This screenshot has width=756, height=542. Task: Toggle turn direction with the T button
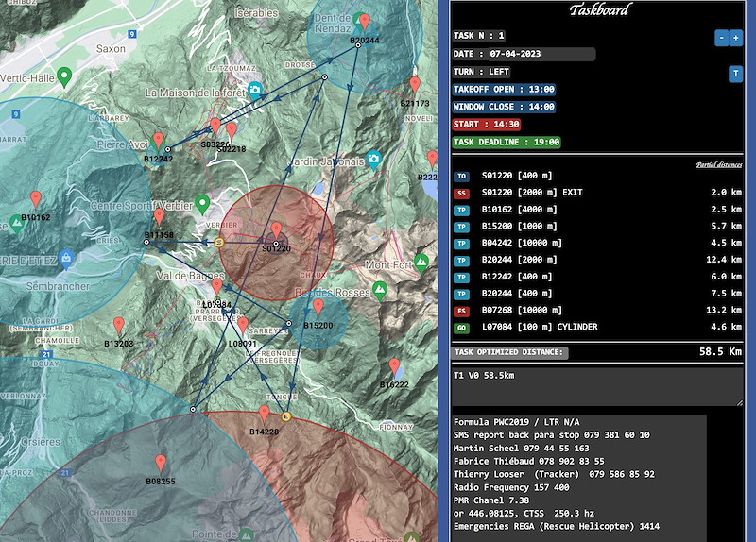[x=735, y=74]
